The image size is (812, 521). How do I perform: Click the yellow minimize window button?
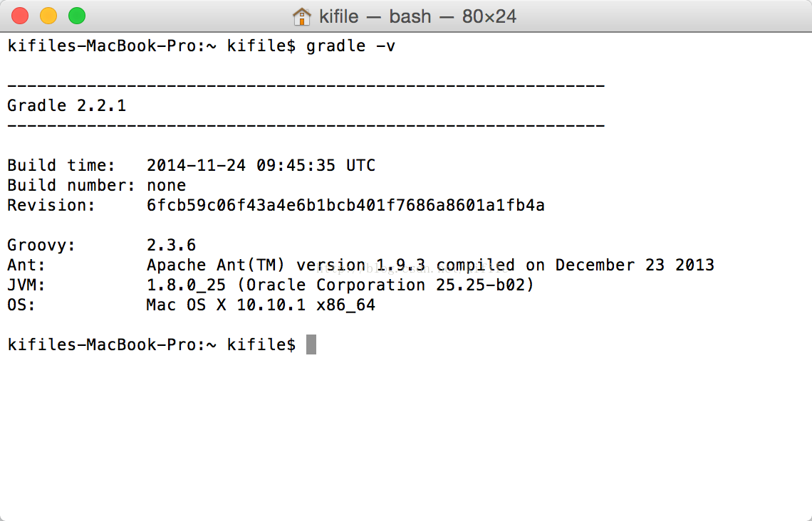pyautogui.click(x=48, y=16)
